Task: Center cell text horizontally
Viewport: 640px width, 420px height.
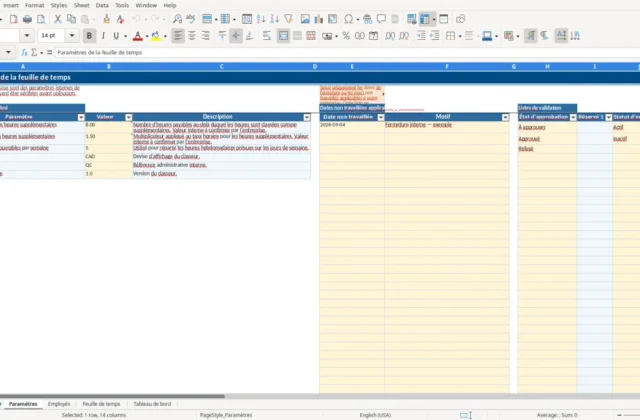Action: 192,36
